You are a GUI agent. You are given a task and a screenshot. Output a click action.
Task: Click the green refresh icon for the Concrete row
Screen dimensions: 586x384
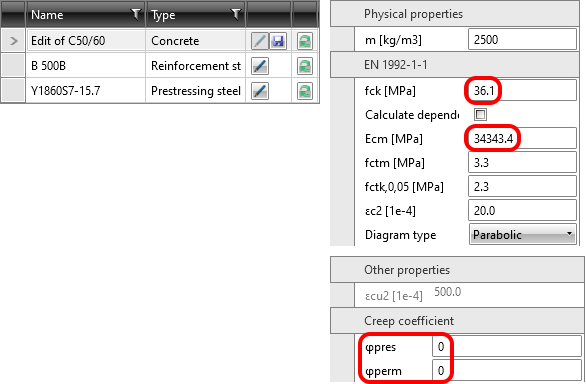(305, 41)
